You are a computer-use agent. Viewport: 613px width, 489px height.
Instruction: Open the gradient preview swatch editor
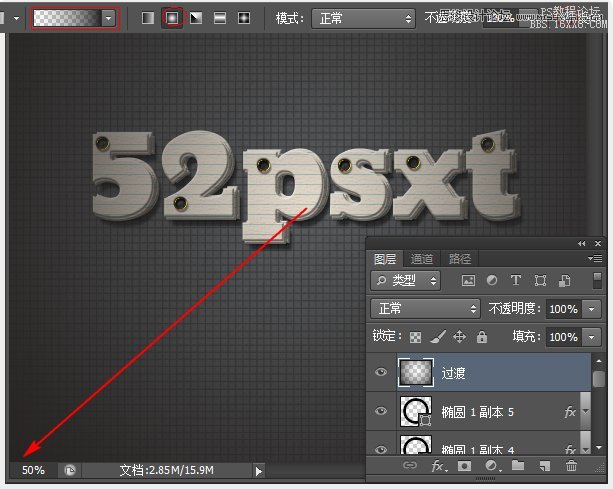67,18
